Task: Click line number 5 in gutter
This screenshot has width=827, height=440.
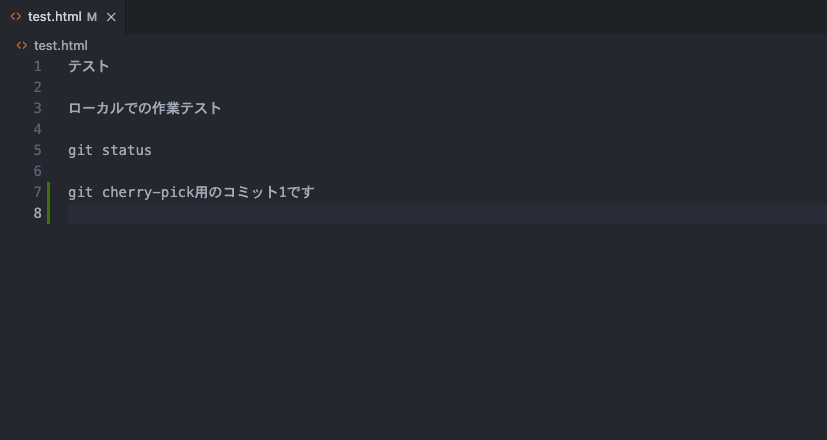Action: (x=37, y=150)
